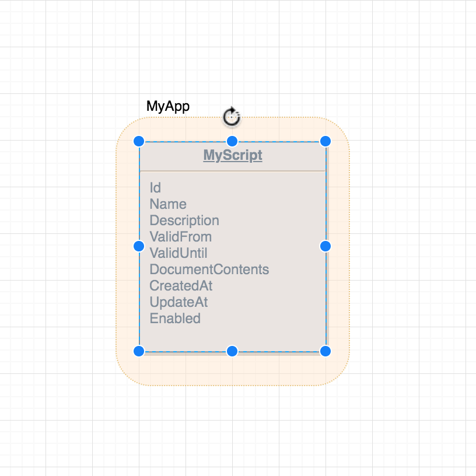Click the Description field line

184,220
